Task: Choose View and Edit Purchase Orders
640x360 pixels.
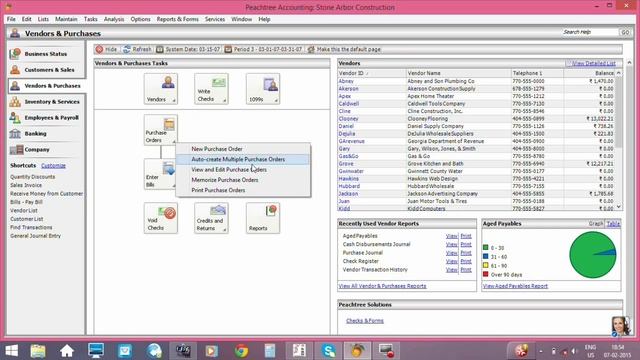Action: 243,169
